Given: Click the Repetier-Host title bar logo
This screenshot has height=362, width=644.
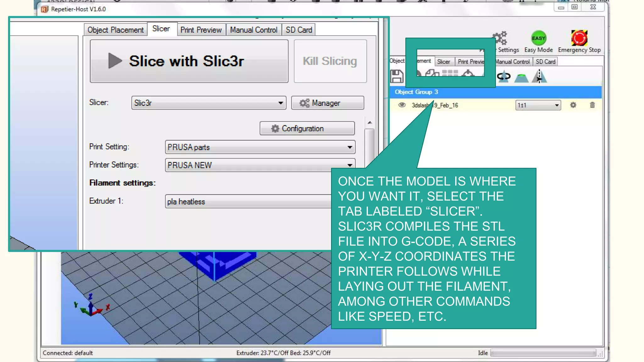Looking at the screenshot, I should tap(45, 9).
